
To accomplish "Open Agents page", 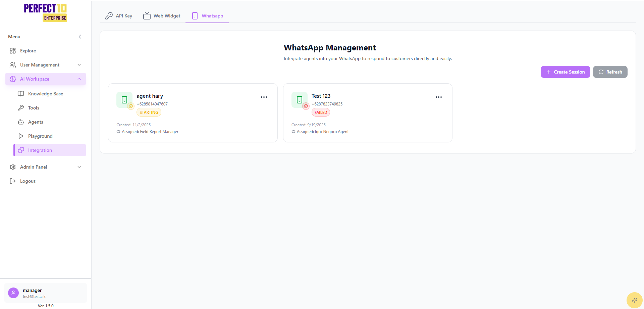I will 50,122.
